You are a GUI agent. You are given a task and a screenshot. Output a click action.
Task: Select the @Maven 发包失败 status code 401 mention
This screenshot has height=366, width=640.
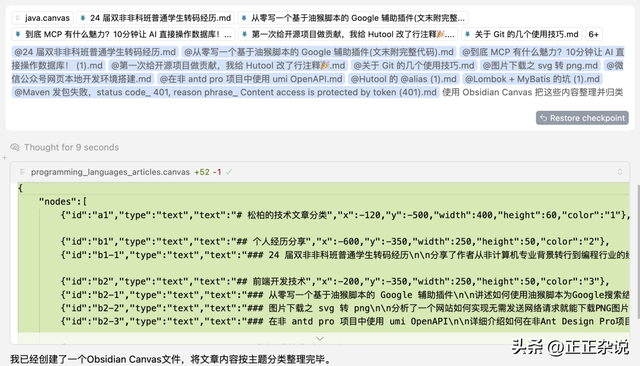click(x=225, y=93)
